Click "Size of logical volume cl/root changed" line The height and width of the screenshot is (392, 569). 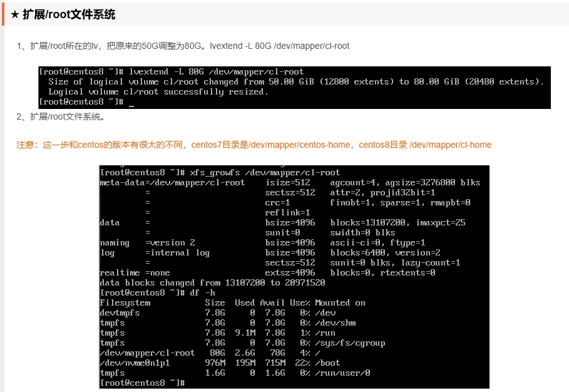tap(296, 81)
